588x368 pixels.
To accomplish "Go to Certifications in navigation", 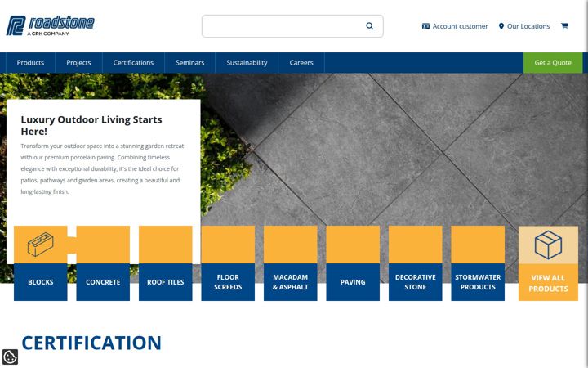I will tap(133, 63).
